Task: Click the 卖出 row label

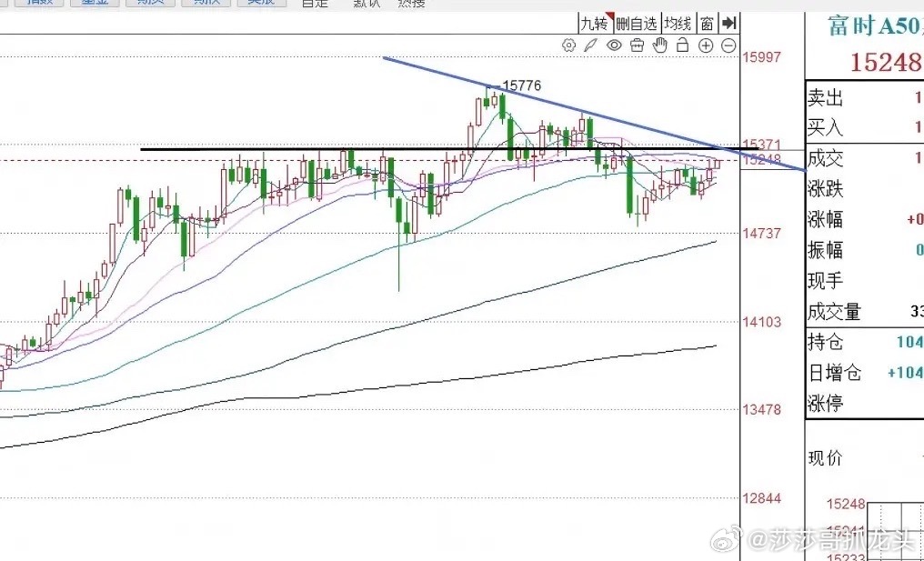Action: click(825, 98)
